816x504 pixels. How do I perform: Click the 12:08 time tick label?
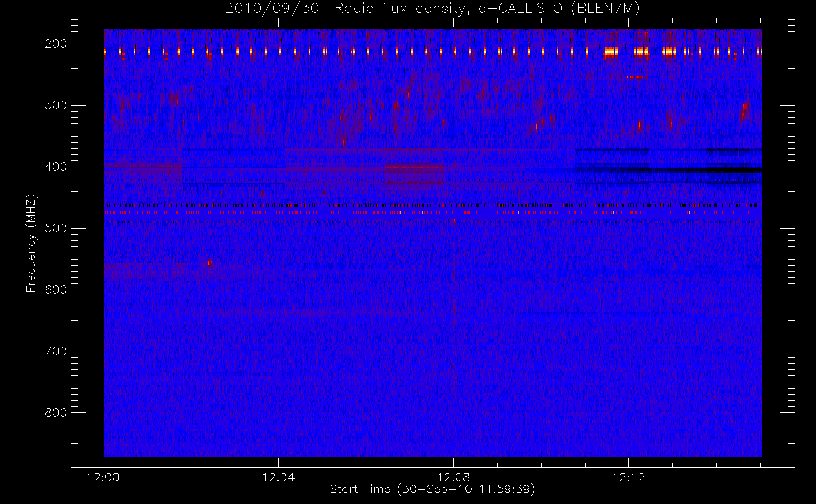point(453,478)
